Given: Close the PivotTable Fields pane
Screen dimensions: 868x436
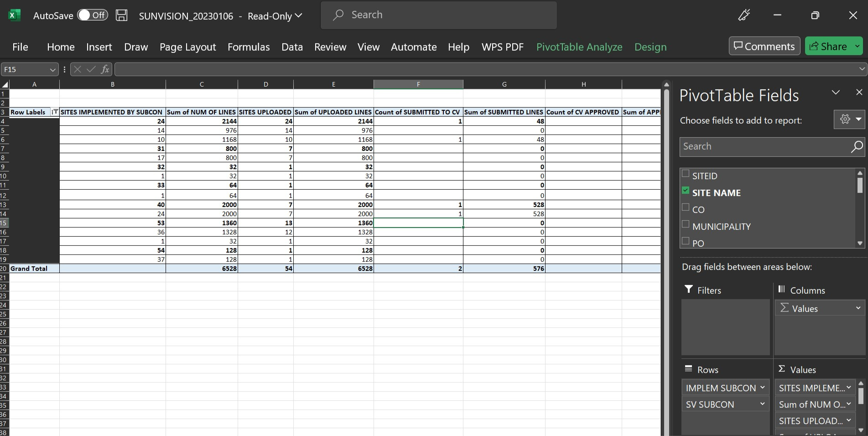Looking at the screenshot, I should (859, 93).
